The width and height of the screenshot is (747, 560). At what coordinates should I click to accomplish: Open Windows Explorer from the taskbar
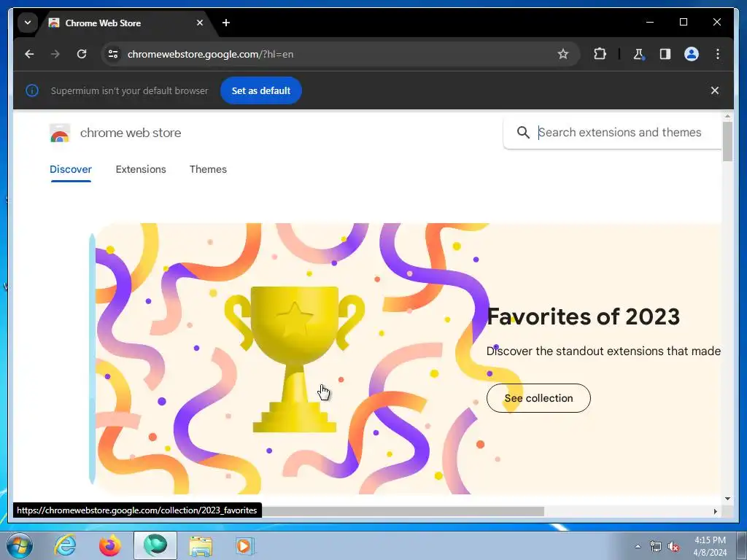tap(201, 545)
